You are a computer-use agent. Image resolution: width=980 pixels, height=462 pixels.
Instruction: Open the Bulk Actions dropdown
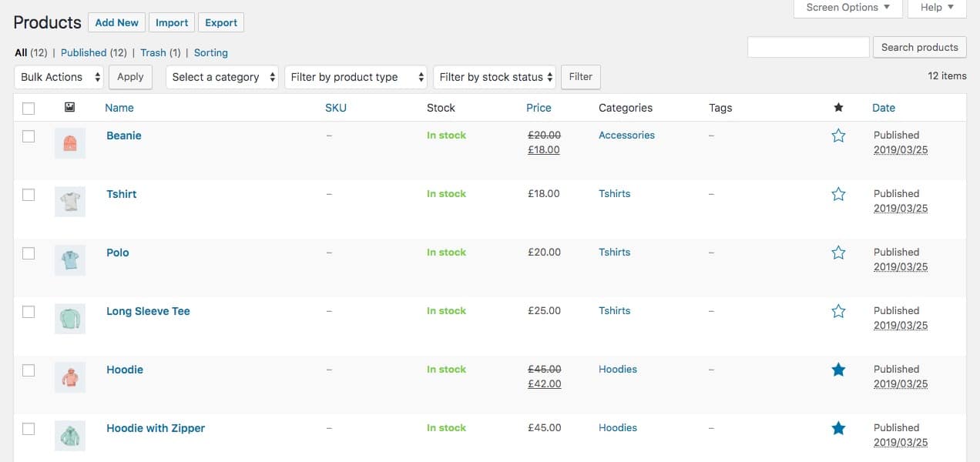click(60, 77)
